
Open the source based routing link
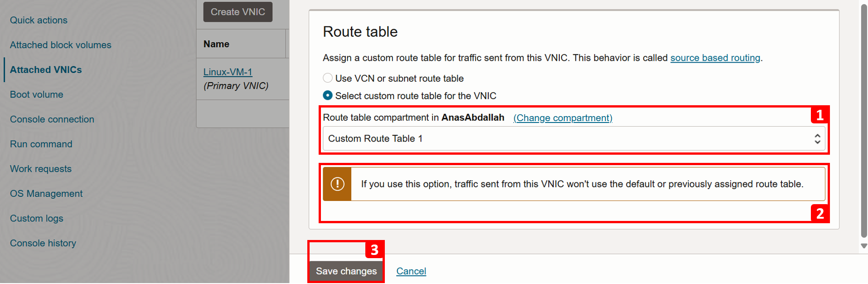pos(715,58)
